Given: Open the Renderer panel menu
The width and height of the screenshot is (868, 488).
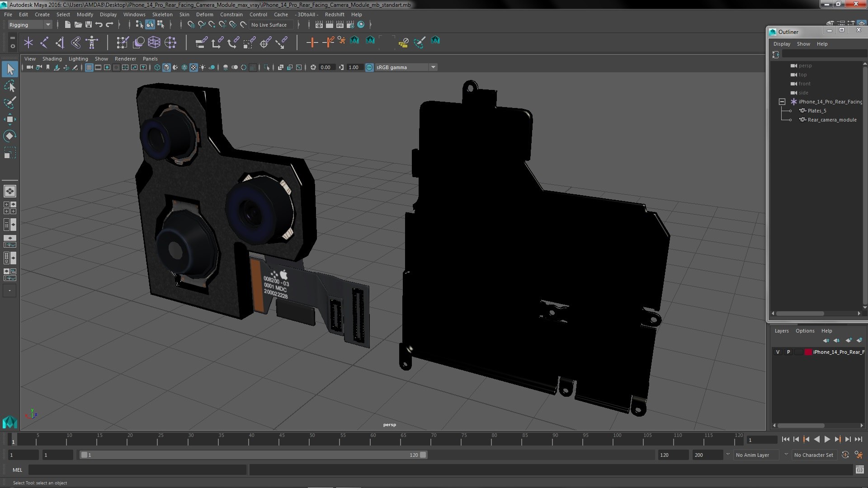Looking at the screenshot, I should (125, 59).
